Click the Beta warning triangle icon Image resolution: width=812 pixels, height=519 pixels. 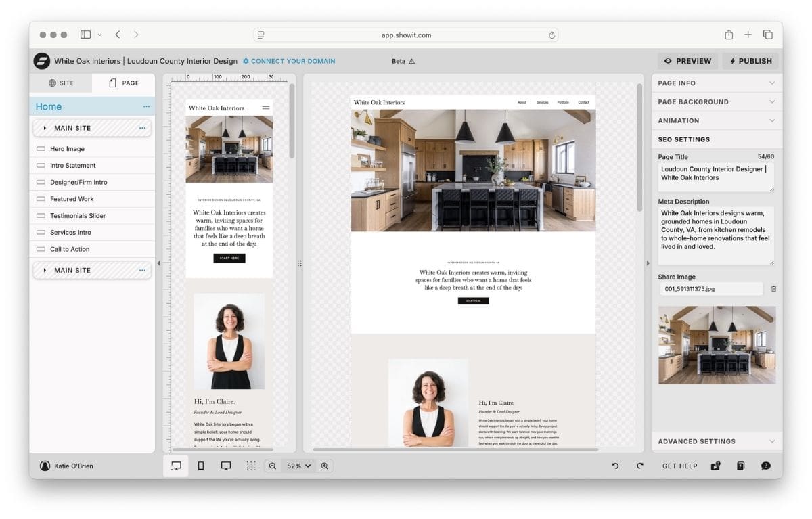[411, 61]
